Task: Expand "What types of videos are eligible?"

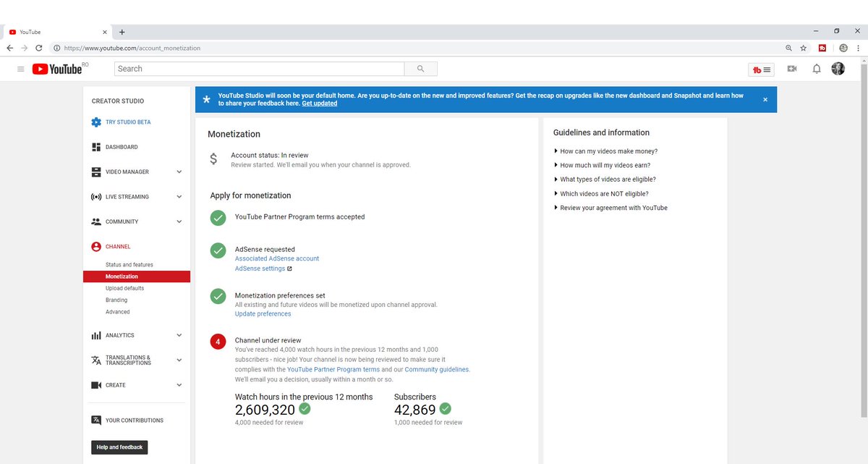Action: click(x=605, y=180)
